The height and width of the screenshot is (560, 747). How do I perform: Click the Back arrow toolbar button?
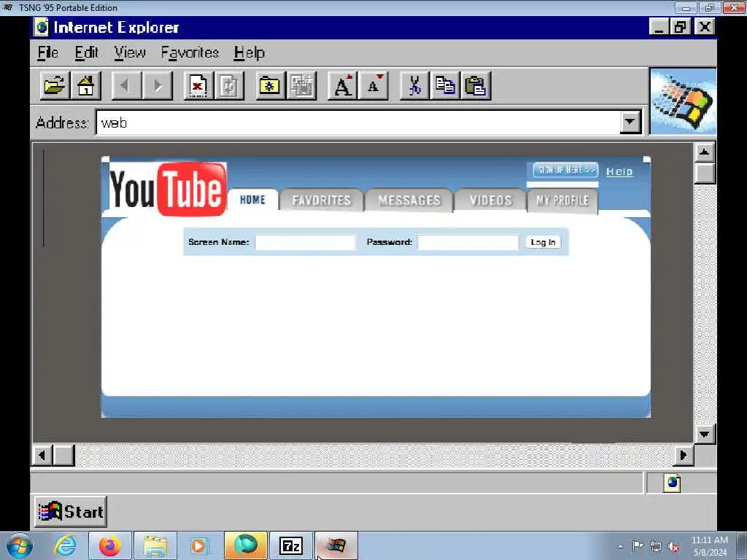[126, 86]
